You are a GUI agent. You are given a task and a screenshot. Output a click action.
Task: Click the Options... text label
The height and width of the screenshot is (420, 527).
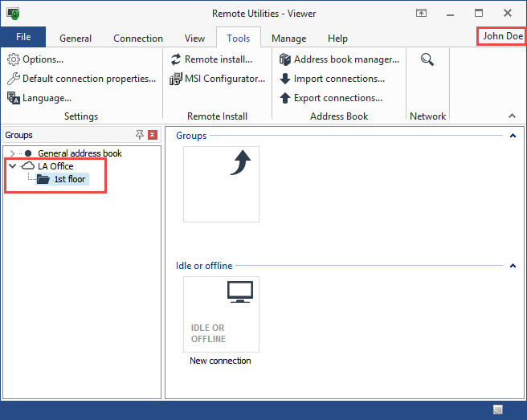tap(43, 59)
